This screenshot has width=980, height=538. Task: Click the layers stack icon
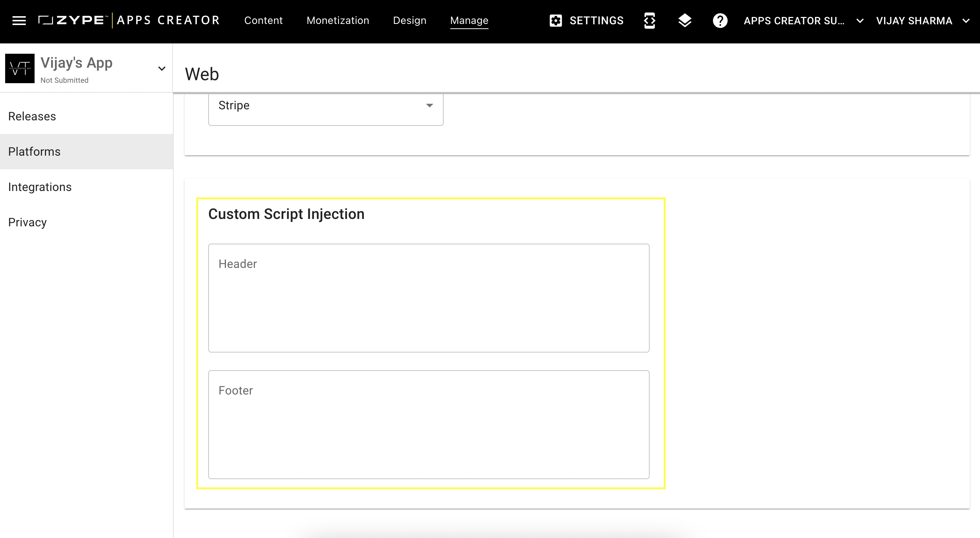coord(684,21)
